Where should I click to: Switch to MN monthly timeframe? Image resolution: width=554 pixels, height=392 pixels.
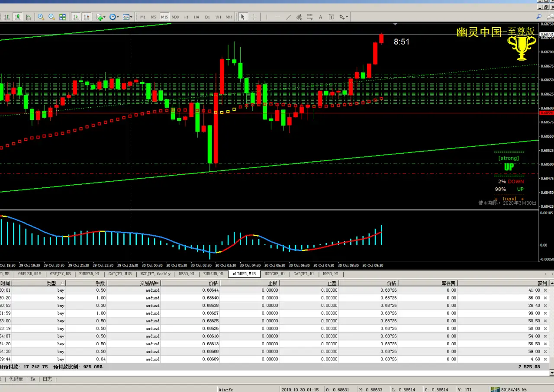[229, 17]
